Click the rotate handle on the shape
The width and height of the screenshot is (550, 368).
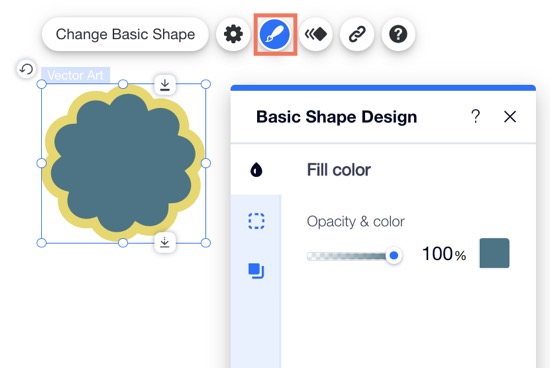coord(26,69)
